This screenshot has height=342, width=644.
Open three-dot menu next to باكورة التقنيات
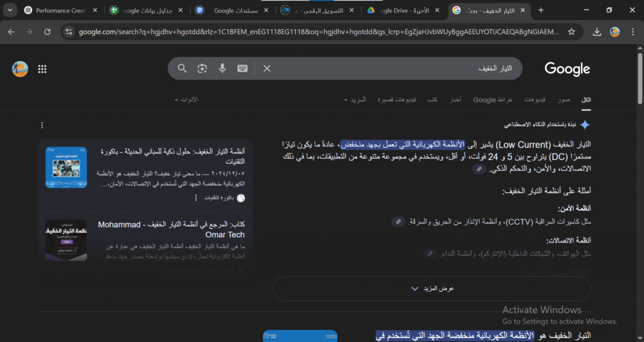(196, 198)
